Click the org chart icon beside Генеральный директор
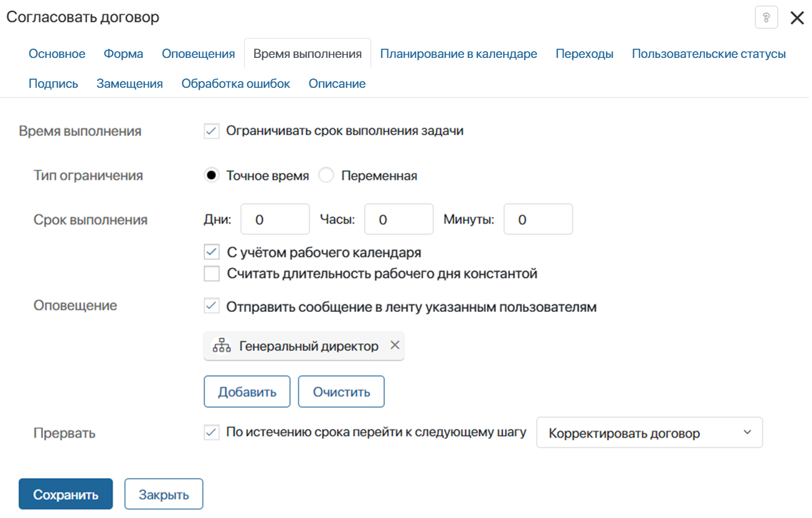Screen dimensions: 812x518 pos(222,346)
